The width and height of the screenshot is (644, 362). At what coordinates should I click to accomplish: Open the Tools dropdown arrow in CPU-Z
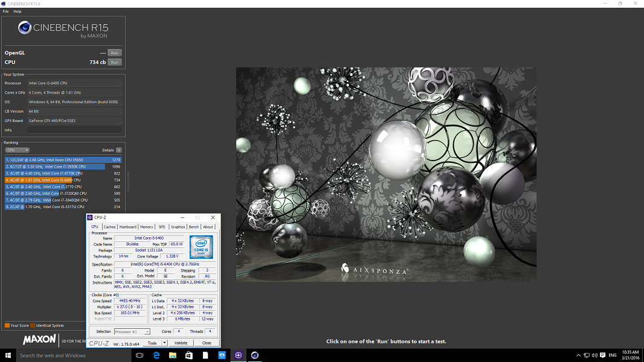(165, 343)
